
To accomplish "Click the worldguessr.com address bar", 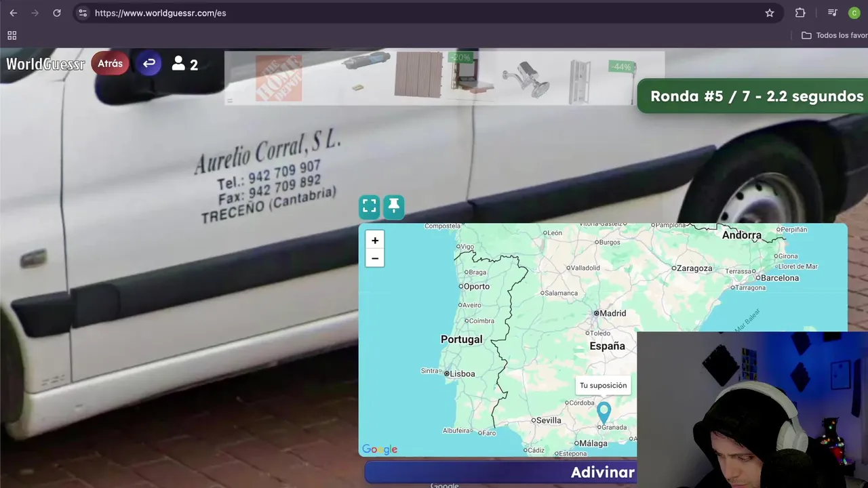I will [427, 13].
